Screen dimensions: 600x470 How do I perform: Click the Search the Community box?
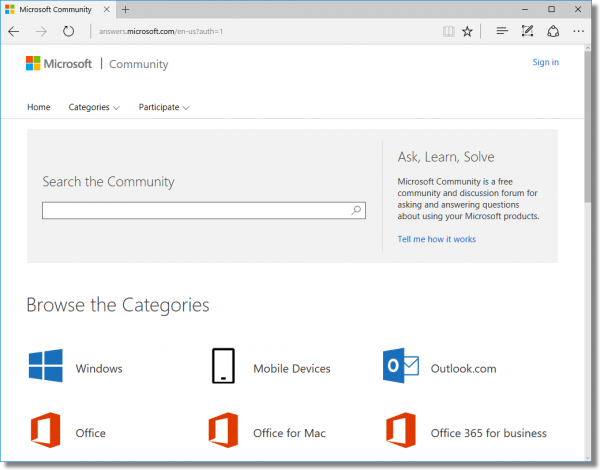[x=204, y=211]
